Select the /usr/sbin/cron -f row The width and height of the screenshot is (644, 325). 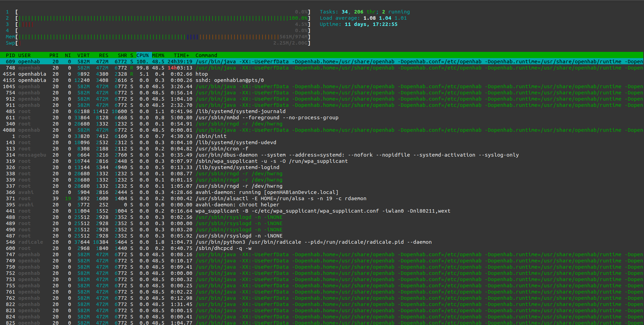click(x=322, y=149)
